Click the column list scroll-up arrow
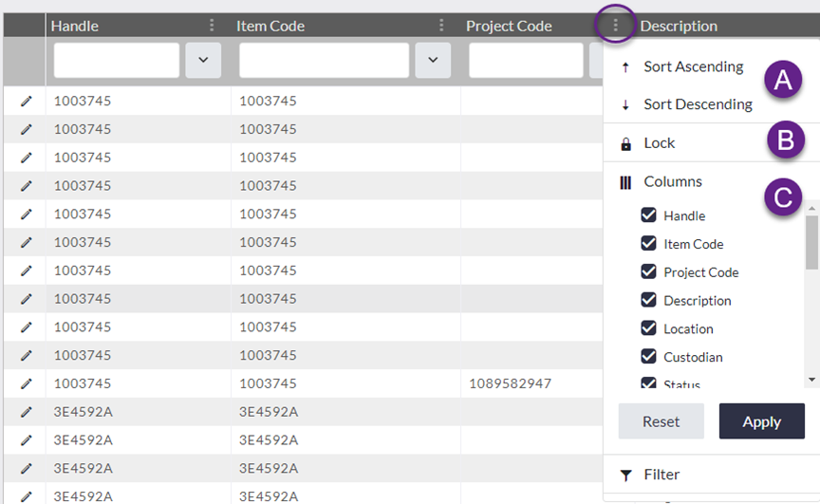Viewport: 820px width, 504px height. point(811,208)
